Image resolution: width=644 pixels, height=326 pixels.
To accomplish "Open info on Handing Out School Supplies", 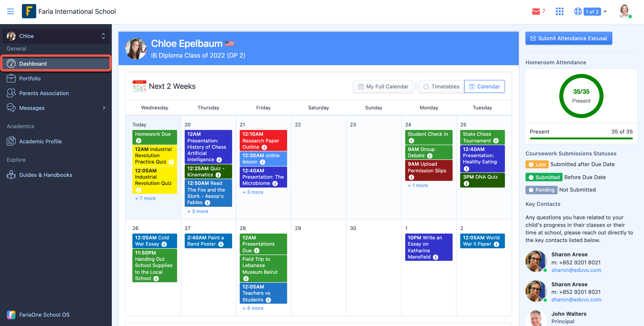I will coord(156,279).
